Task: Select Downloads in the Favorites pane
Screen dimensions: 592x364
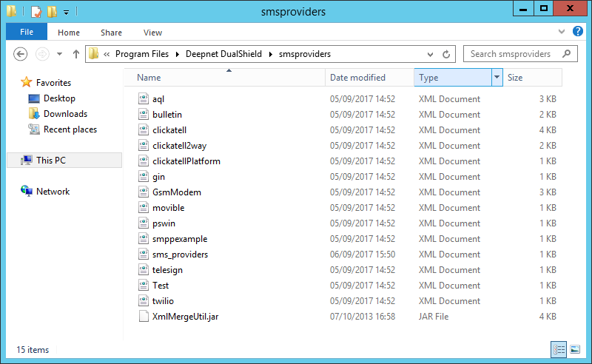Action: tap(65, 114)
